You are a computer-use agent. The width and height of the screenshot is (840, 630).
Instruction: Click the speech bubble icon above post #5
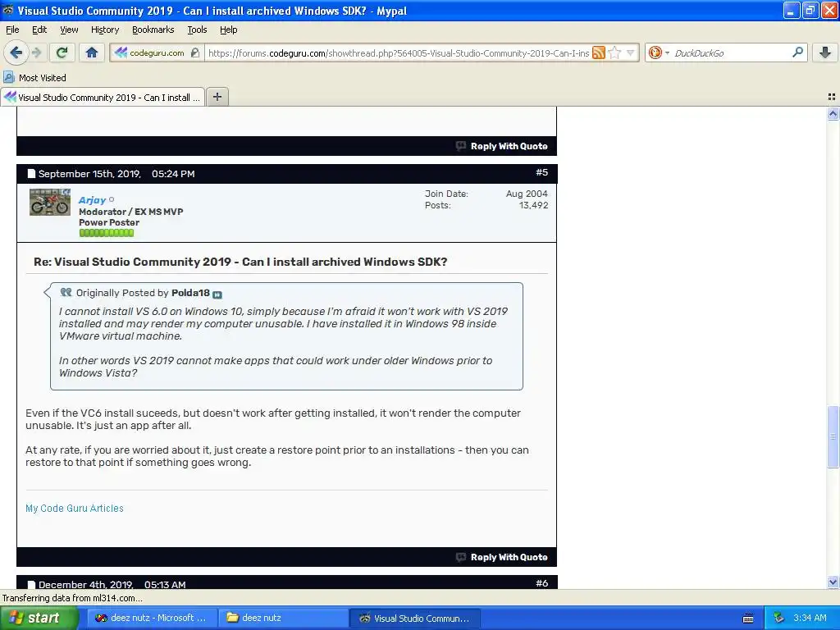(461, 146)
